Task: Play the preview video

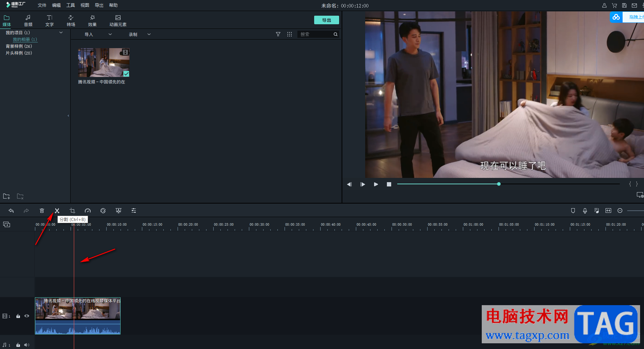Action: [376, 184]
